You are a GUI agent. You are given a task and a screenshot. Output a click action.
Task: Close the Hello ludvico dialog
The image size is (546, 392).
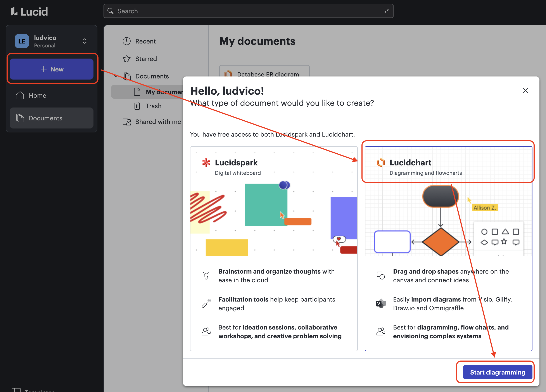pyautogui.click(x=525, y=90)
